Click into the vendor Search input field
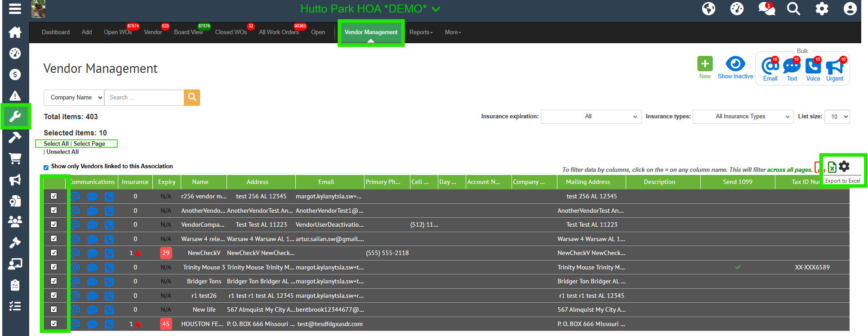 pos(144,98)
